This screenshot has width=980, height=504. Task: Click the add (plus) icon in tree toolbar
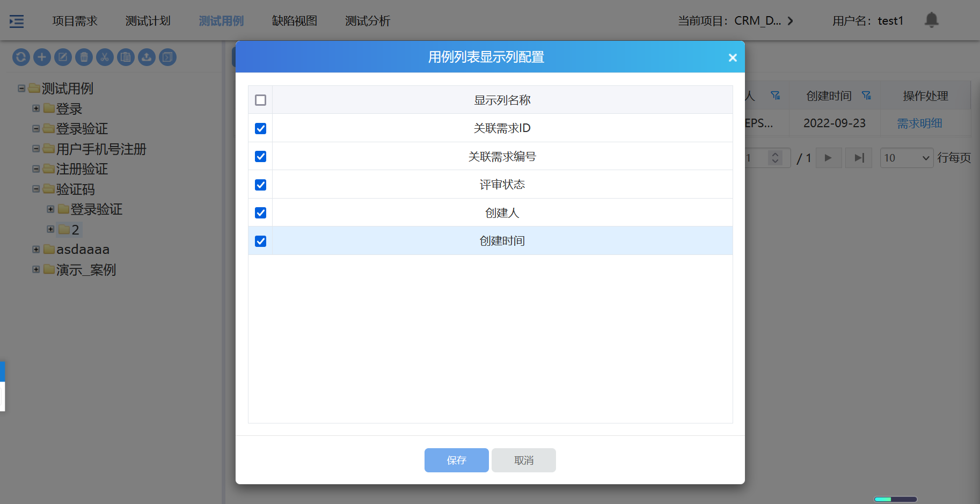coord(42,57)
